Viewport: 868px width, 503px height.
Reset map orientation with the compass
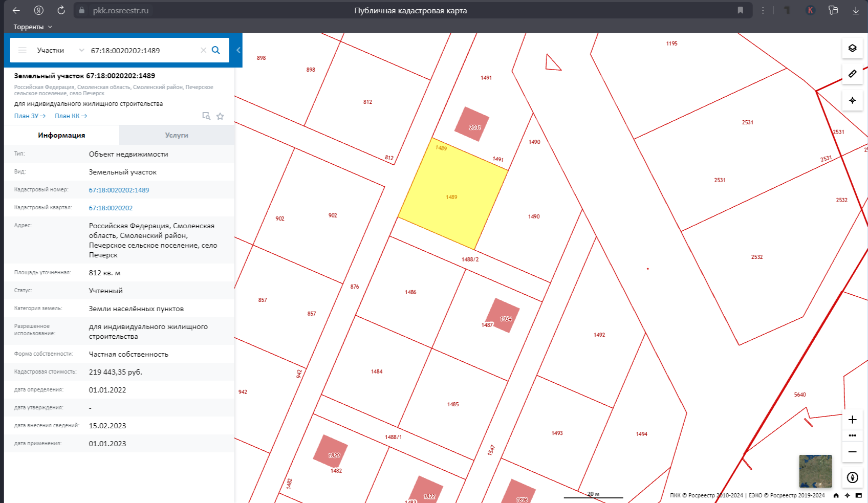click(x=853, y=477)
